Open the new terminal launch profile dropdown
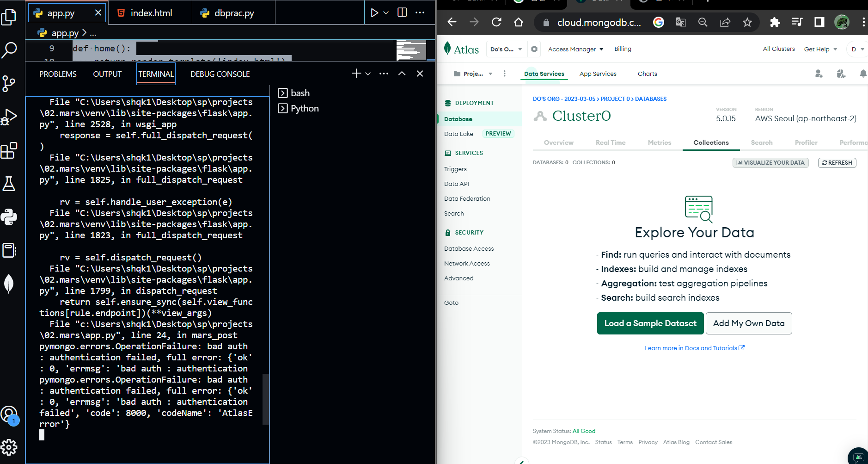Image resolution: width=868 pixels, height=464 pixels. tap(368, 74)
